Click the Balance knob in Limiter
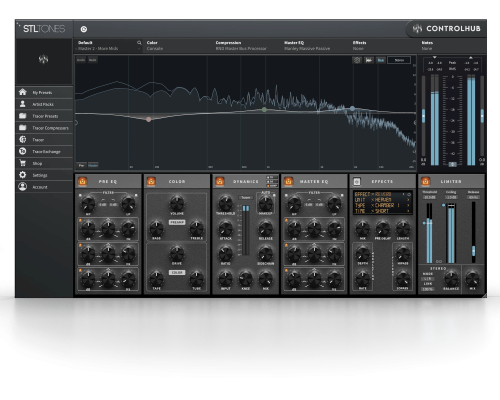 point(451,279)
